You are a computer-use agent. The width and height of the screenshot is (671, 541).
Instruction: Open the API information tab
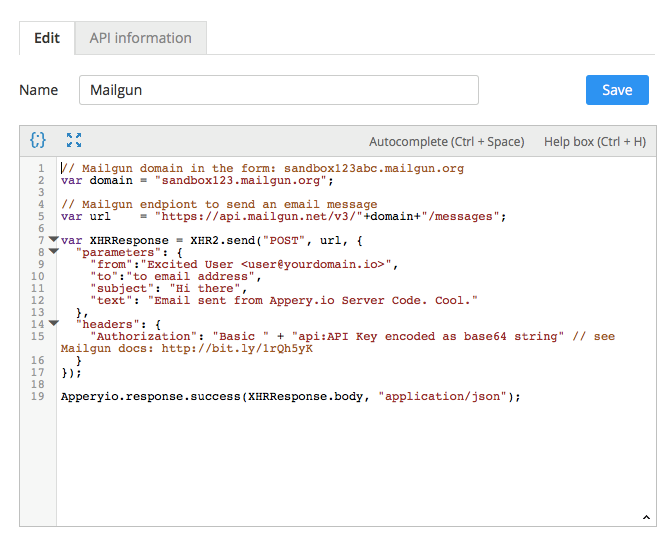click(140, 38)
